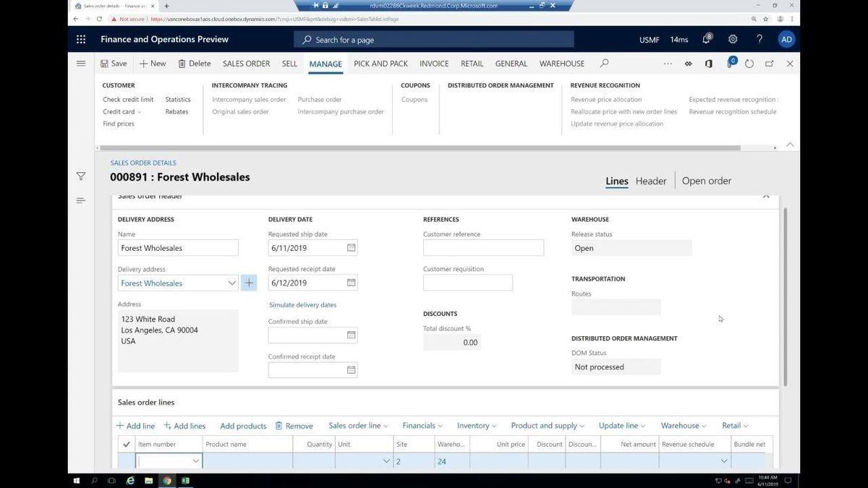Expand the hamburger navigation pane
This screenshot has height=488, width=868.
click(x=81, y=64)
